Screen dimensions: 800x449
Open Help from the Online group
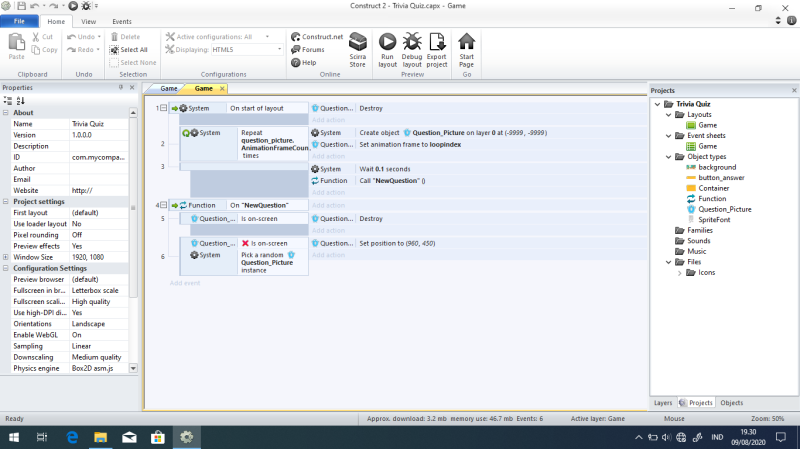pyautogui.click(x=304, y=62)
